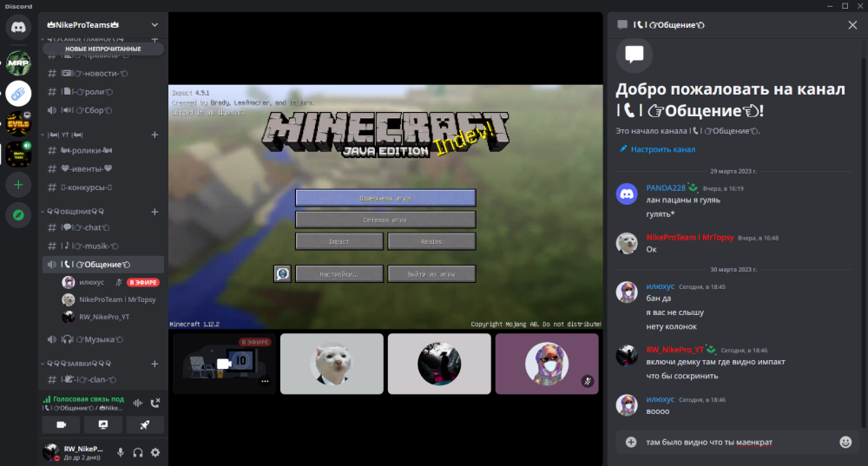Open stream tile options three dots
Image resolution: width=868 pixels, height=466 pixels.
pyautogui.click(x=265, y=381)
